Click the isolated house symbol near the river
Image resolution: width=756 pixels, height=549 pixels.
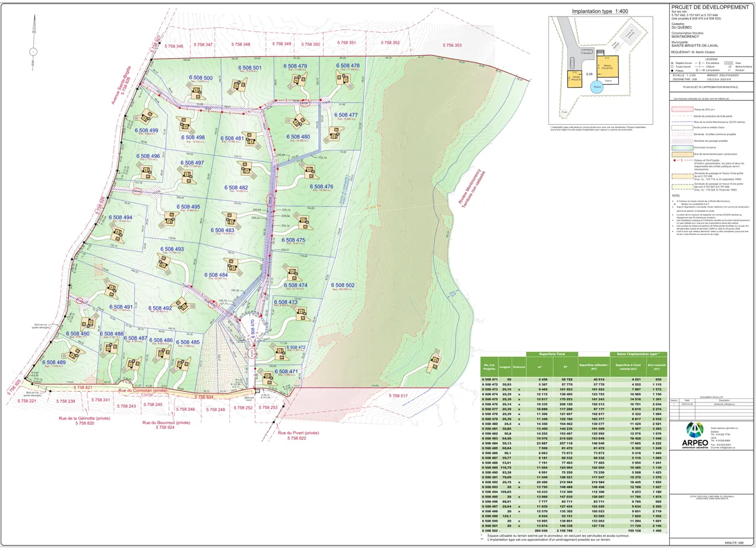(x=436, y=361)
